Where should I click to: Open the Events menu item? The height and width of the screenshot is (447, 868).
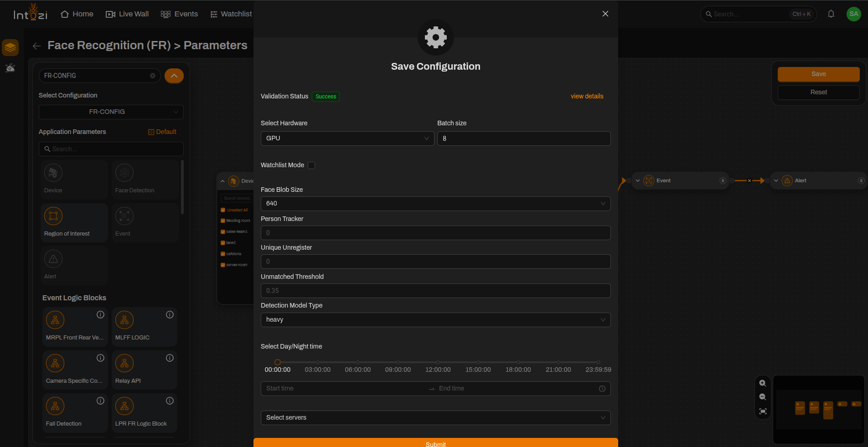[180, 14]
